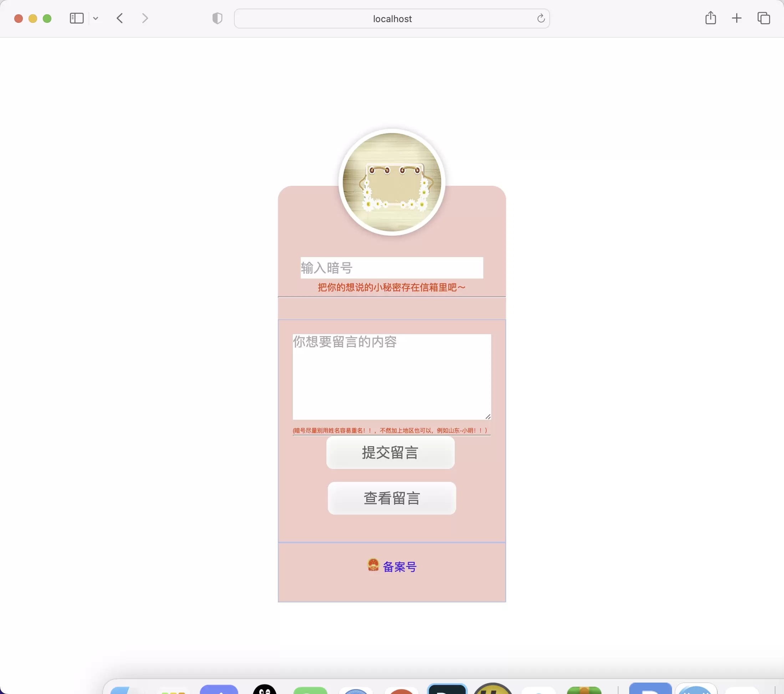The width and height of the screenshot is (784, 694).
Task: Click the share icon in browser toolbar
Action: coord(710,18)
